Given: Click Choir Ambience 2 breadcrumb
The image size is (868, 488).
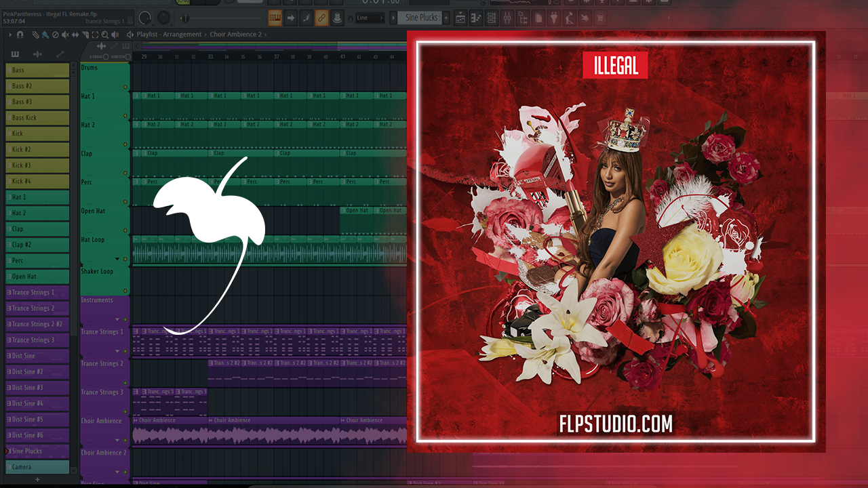Looking at the screenshot, I should 235,35.
